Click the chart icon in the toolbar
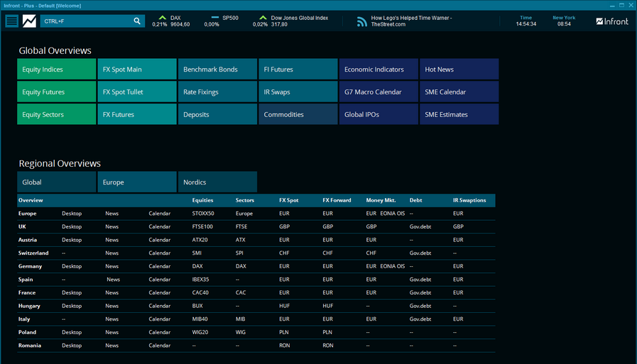This screenshot has width=637, height=364. pos(30,21)
